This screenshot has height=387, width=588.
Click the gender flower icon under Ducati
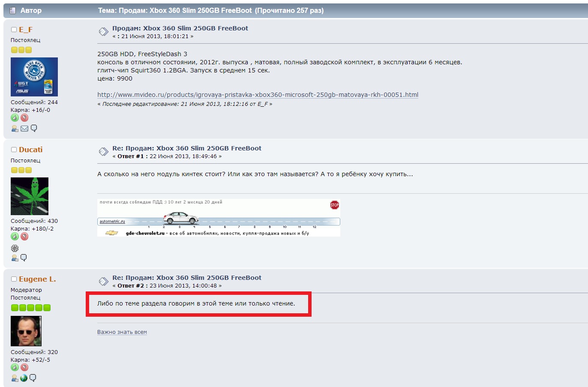[x=15, y=248]
